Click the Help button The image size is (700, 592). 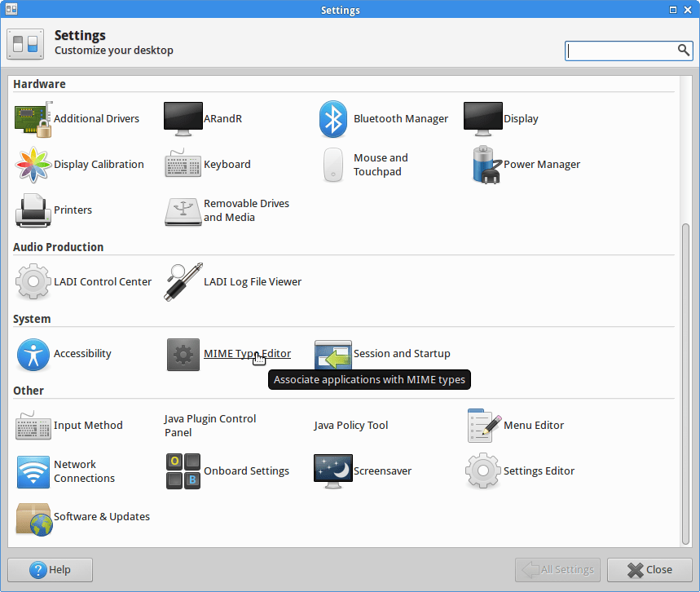[x=50, y=570]
